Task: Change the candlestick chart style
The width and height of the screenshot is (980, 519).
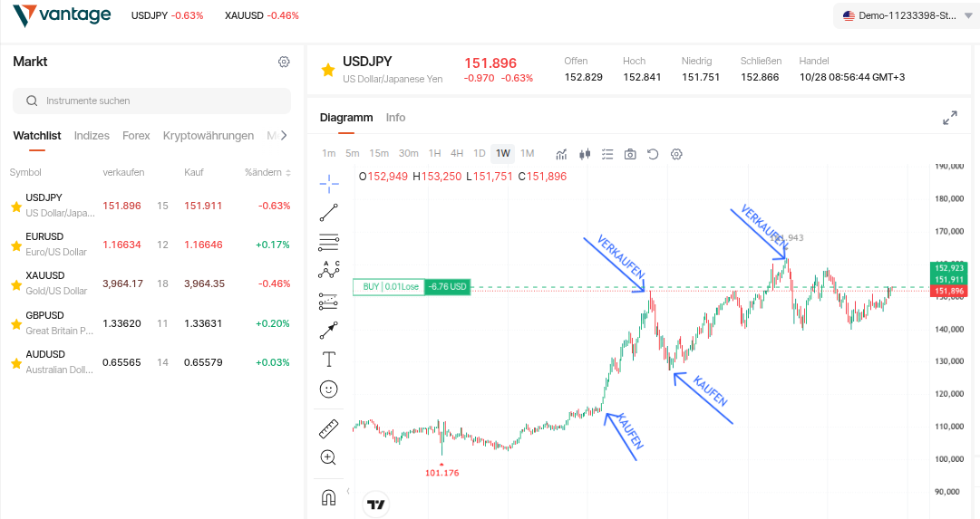Action: point(585,154)
